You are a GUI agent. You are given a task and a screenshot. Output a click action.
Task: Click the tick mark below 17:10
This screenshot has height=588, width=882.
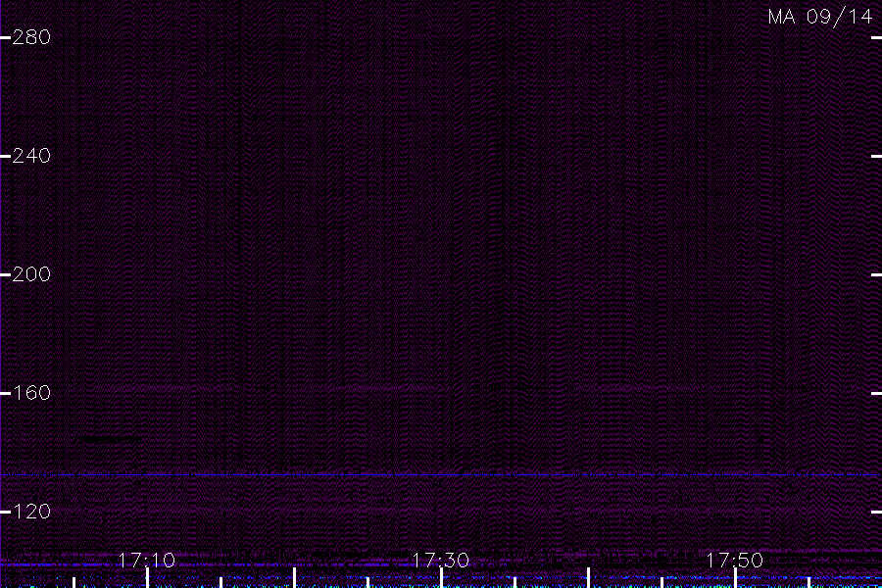click(147, 578)
